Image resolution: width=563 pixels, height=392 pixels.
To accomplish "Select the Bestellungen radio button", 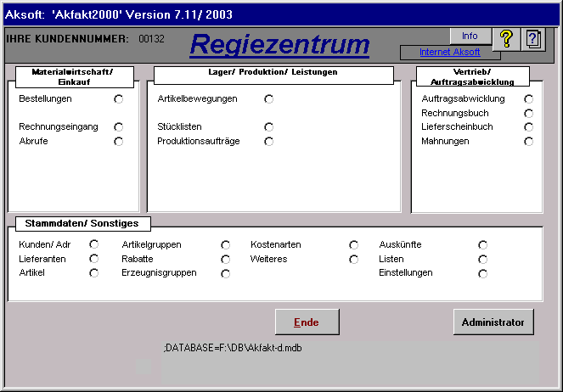I will point(118,99).
